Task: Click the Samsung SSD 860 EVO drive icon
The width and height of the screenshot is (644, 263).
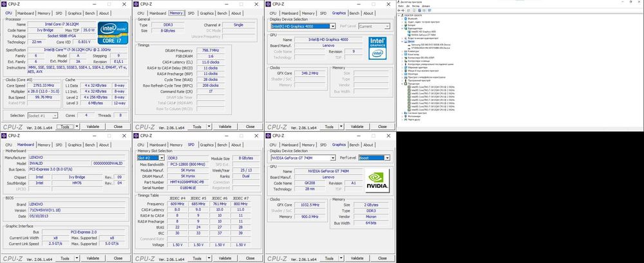Action: point(409,45)
